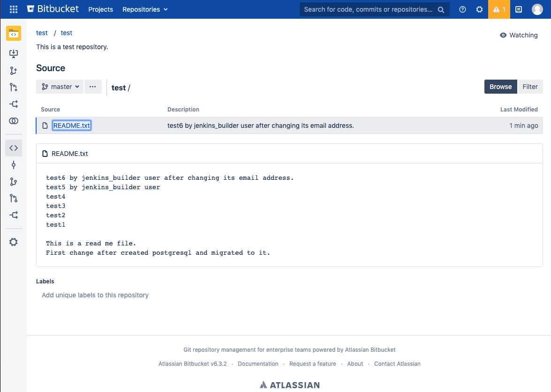The image size is (551, 392).
Task: Open the test repository breadcrumb link
Action: tap(67, 33)
